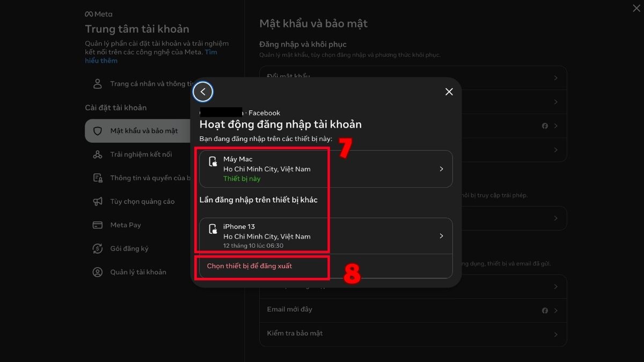644x362 pixels.
Task: Click the Gói đăng ký subscription icon
Action: (97, 249)
